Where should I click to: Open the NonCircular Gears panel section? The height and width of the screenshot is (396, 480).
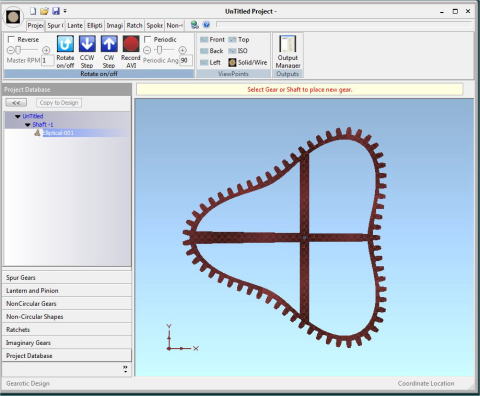67,304
